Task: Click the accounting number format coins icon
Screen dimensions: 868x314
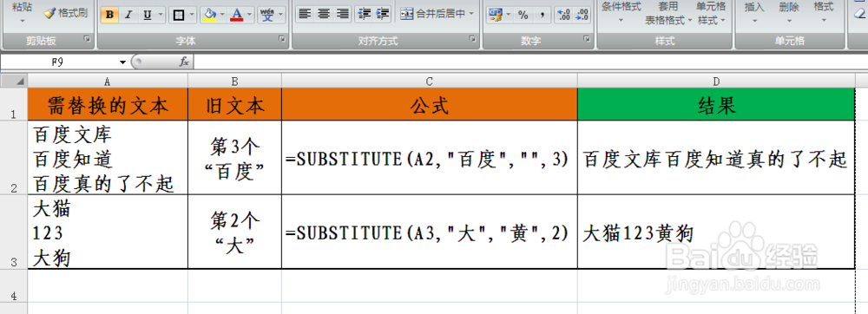Action: (x=495, y=15)
